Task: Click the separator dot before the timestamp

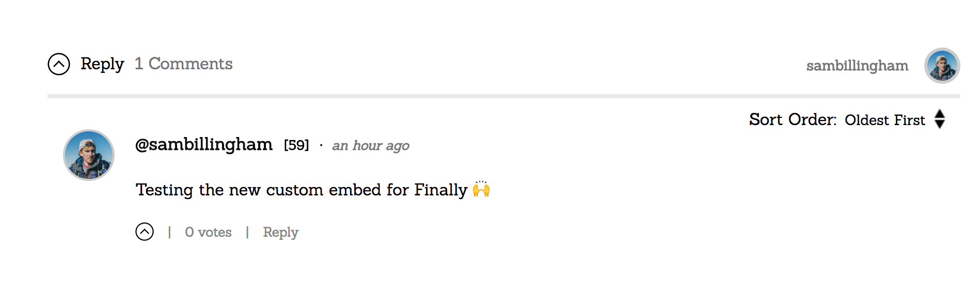Action: [x=321, y=146]
